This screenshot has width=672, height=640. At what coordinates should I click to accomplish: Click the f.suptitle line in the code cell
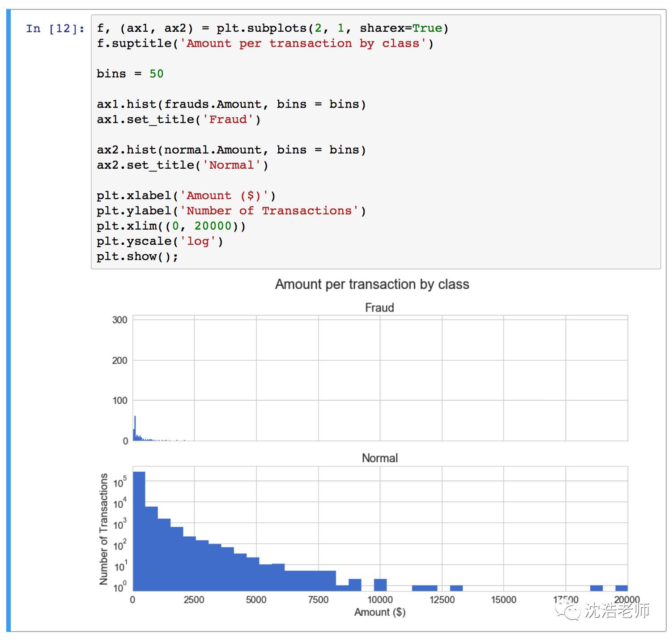265,43
